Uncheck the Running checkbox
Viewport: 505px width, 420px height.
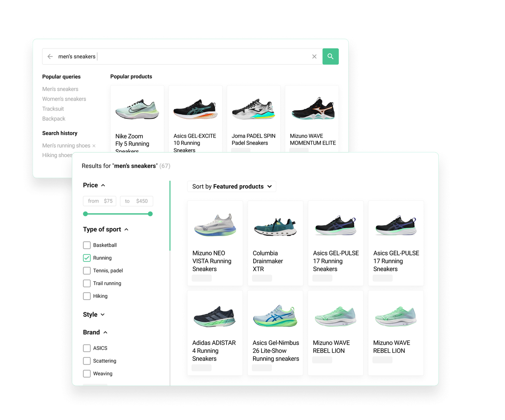click(87, 258)
